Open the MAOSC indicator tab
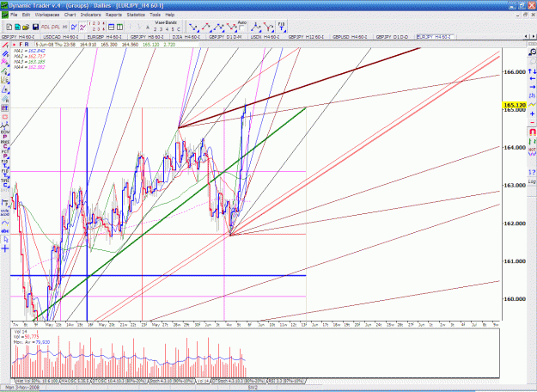Image resolution: width=537 pixels, height=392 pixels. click(76, 381)
